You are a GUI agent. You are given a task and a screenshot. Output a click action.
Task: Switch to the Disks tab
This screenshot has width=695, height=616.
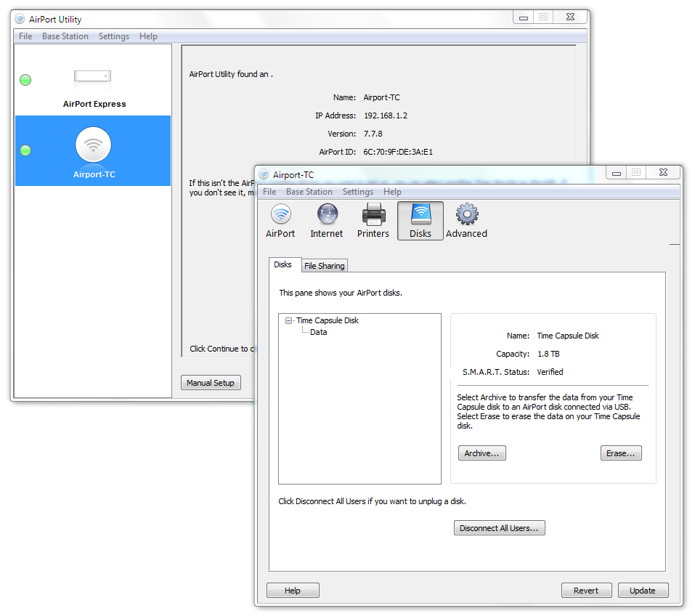pyautogui.click(x=283, y=264)
